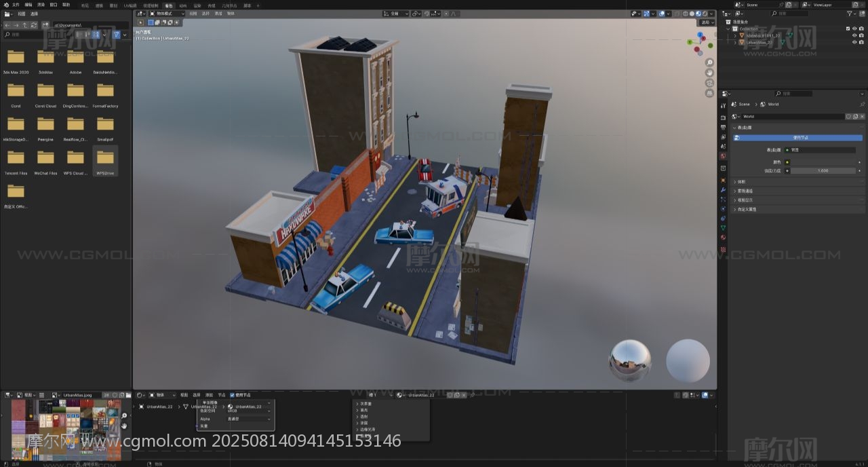This screenshot has height=467, width=868.
Task: Open the World properties tab icon
Action: [x=723, y=156]
